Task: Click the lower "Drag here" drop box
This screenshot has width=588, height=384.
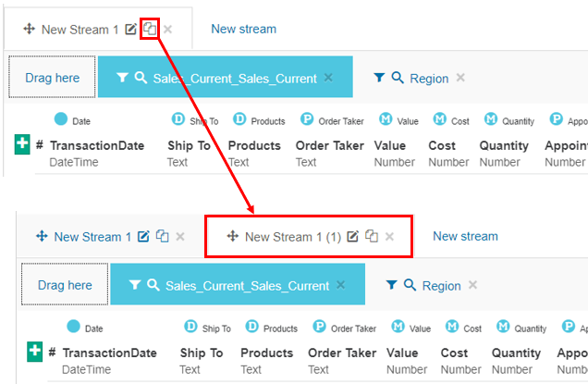Action: [65, 285]
